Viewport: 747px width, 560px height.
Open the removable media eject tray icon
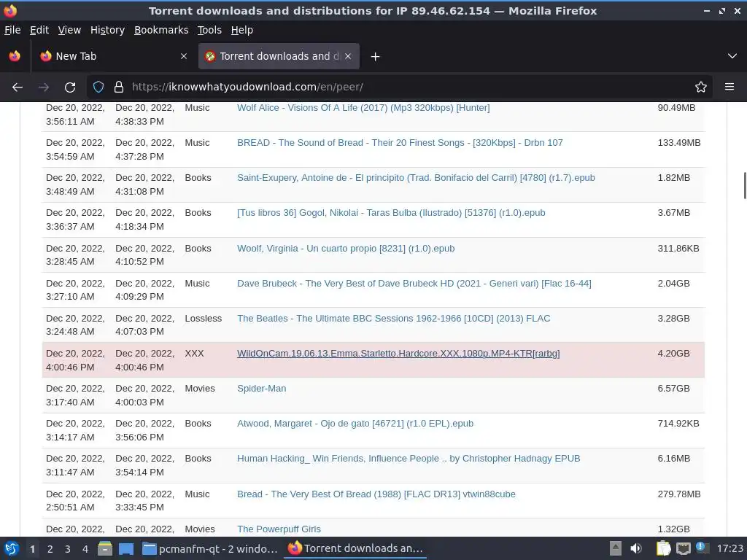(x=616, y=548)
